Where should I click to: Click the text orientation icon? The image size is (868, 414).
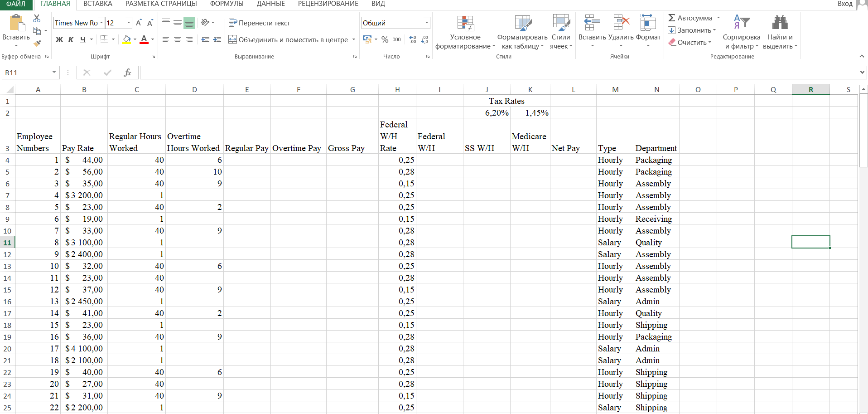(205, 23)
